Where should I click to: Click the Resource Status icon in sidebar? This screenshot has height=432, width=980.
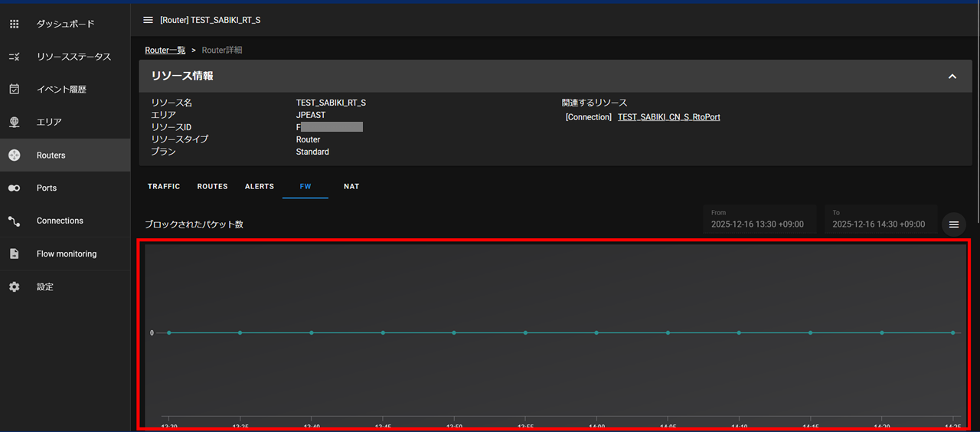pos(14,57)
